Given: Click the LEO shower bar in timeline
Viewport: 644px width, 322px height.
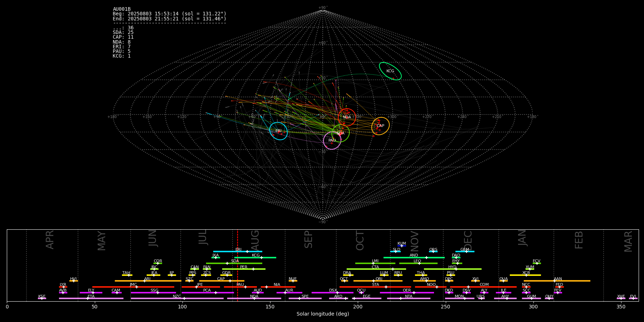Looking at the screenshot, I should click(x=418, y=263).
